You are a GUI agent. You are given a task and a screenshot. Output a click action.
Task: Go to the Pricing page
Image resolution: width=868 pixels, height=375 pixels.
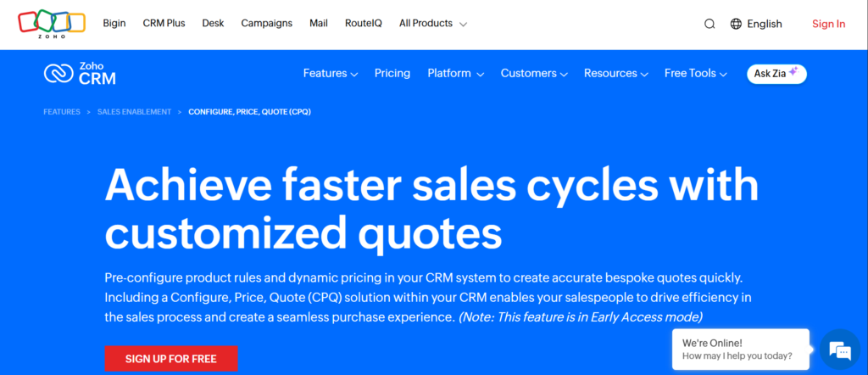(x=392, y=74)
